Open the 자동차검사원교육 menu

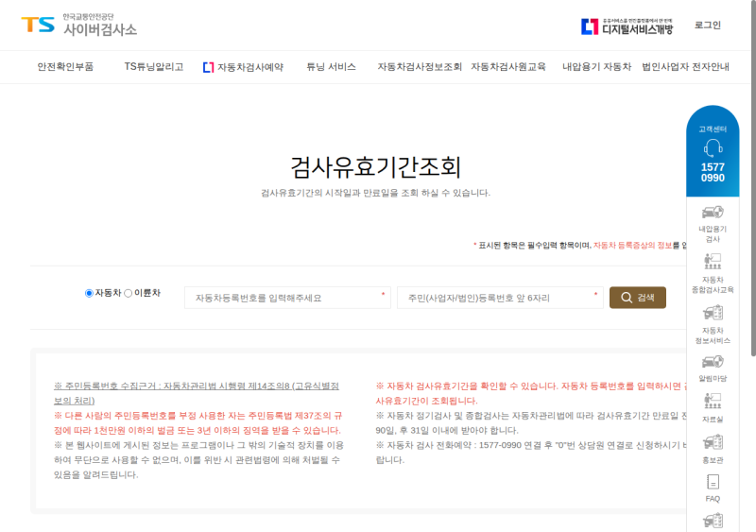point(508,66)
